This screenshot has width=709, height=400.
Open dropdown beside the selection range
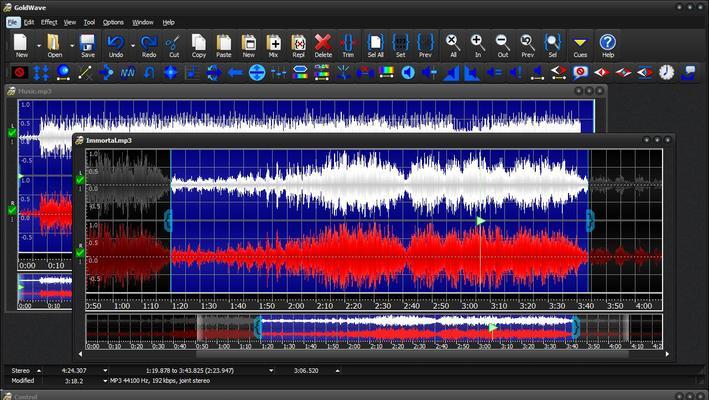[271, 371]
